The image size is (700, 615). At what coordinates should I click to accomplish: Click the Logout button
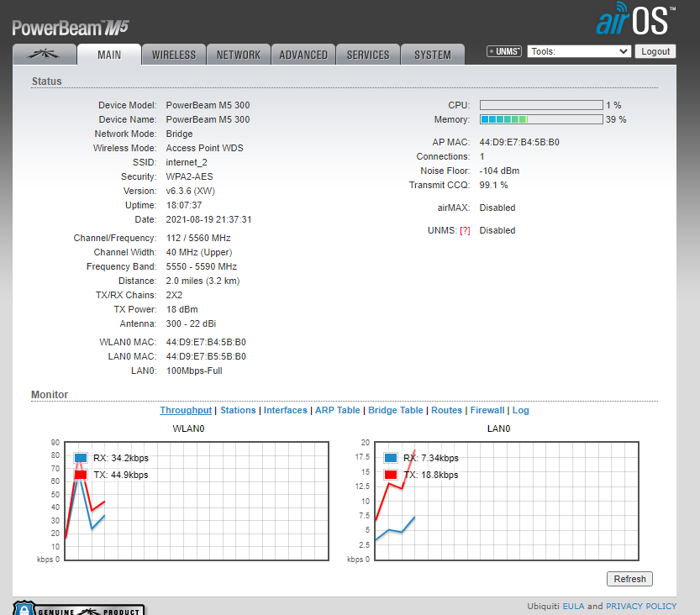pos(655,51)
